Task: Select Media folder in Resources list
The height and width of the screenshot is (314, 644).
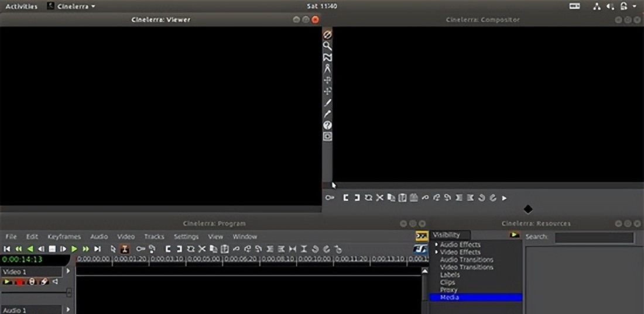Action: 476,297
